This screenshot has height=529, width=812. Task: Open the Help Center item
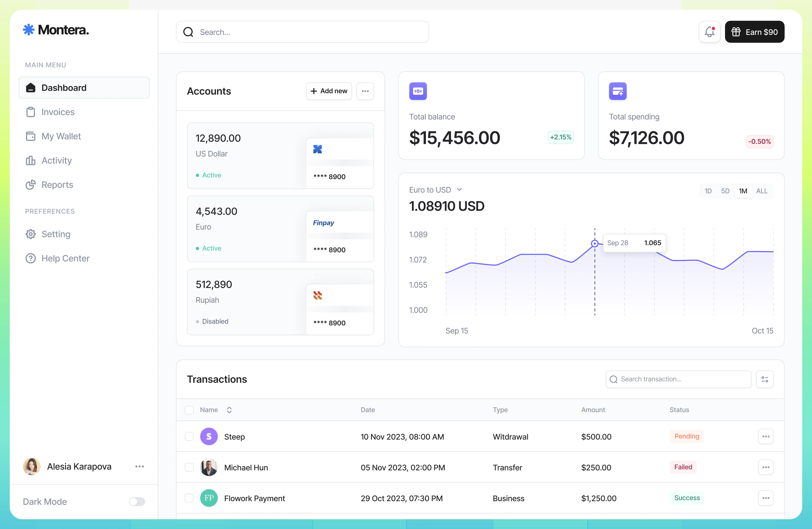click(84, 258)
